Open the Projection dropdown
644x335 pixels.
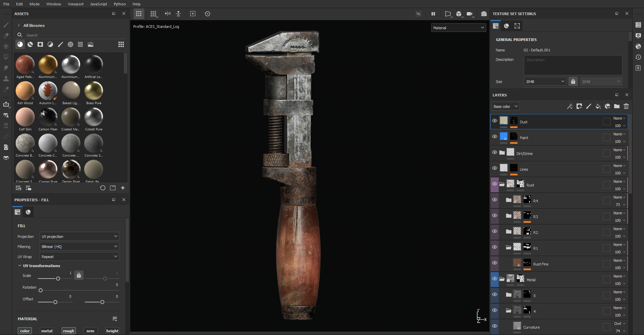click(80, 237)
